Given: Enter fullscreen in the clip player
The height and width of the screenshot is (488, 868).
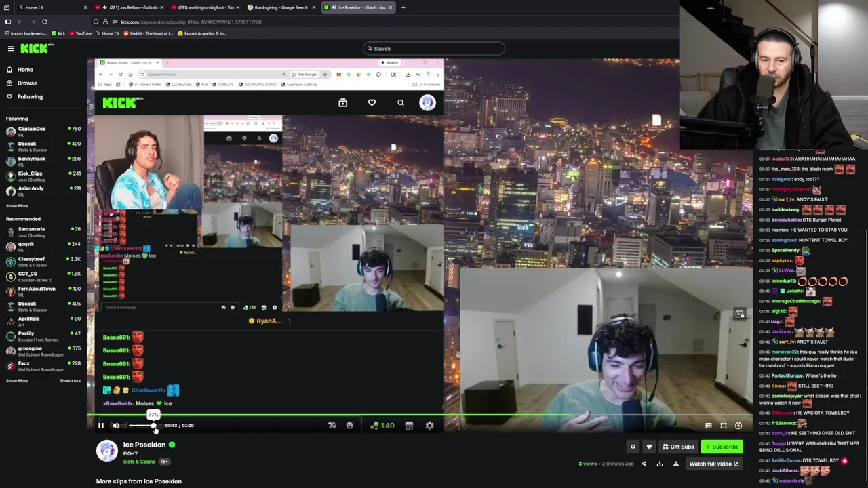Looking at the screenshot, I should [x=724, y=426].
